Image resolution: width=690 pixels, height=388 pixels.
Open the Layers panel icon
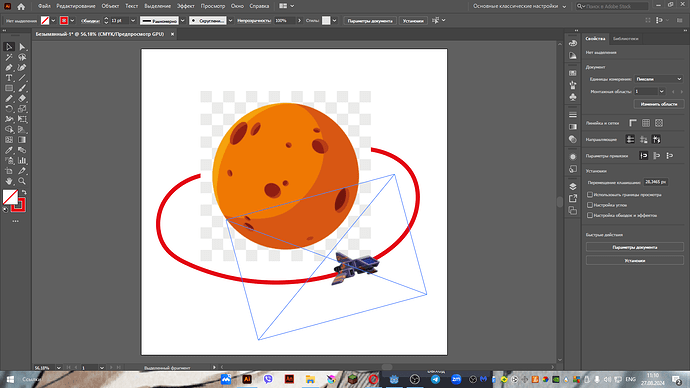(x=573, y=187)
